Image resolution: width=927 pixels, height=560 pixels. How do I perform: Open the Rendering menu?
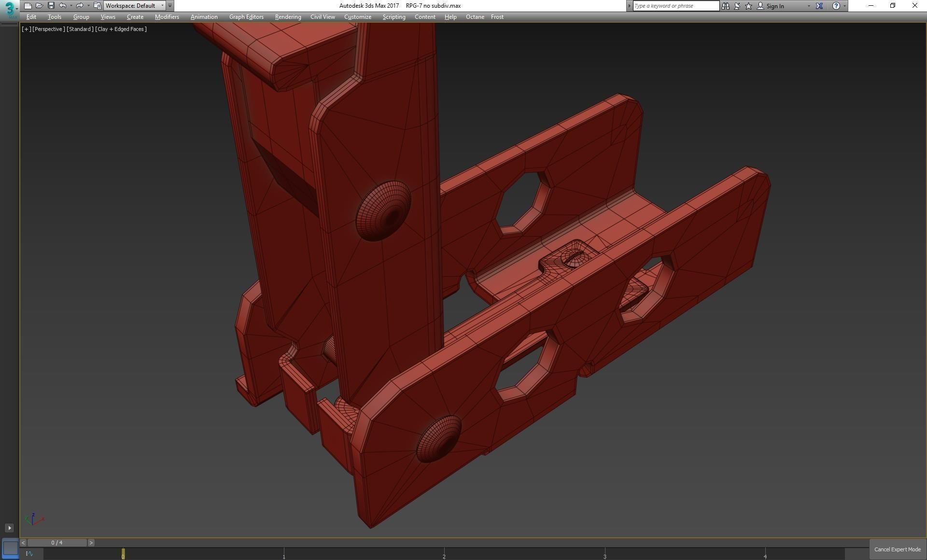288,17
